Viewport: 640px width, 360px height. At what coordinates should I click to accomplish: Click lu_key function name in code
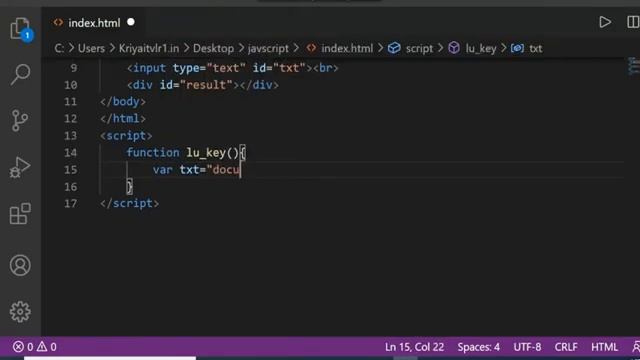(x=206, y=153)
